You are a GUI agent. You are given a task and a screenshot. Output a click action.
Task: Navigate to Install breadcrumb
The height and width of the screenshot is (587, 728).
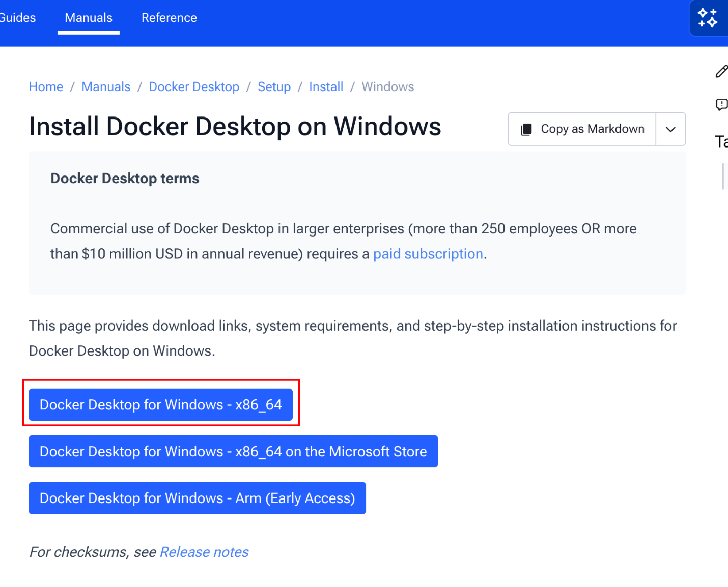click(326, 87)
